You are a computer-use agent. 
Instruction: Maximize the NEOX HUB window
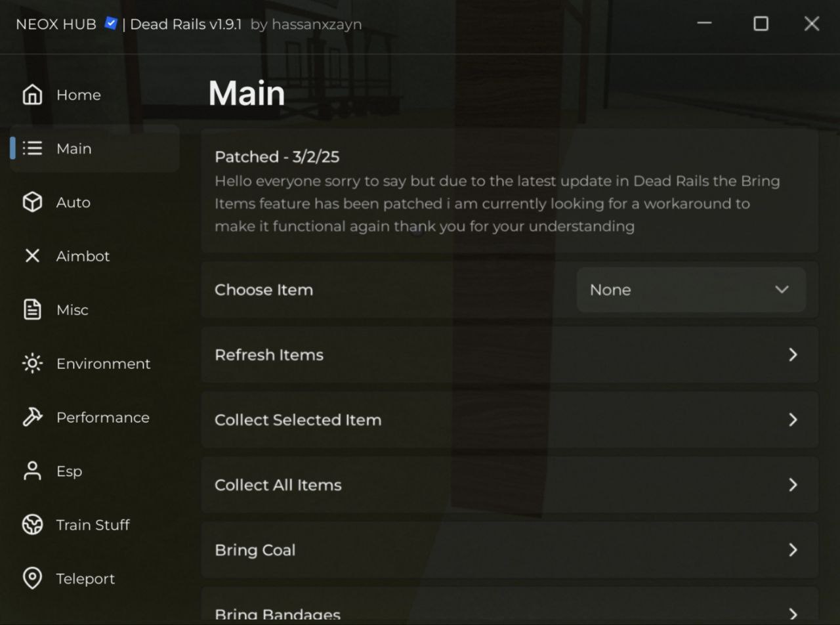tap(761, 24)
